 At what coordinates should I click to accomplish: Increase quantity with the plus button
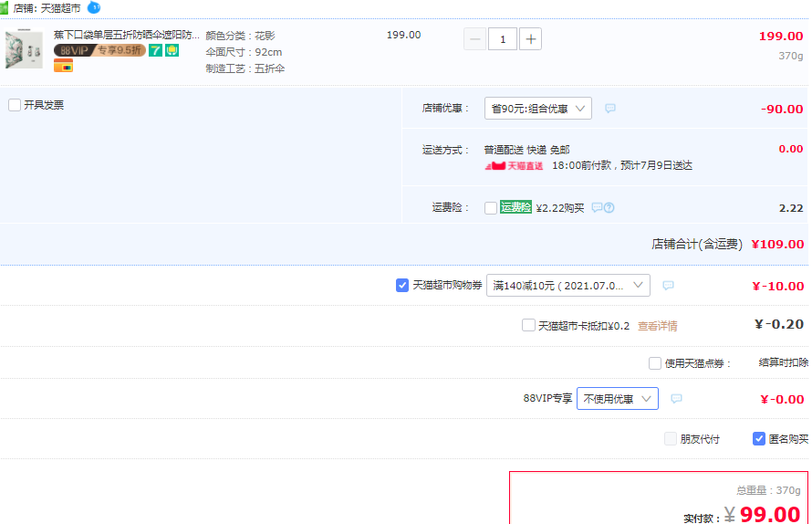[x=530, y=39]
